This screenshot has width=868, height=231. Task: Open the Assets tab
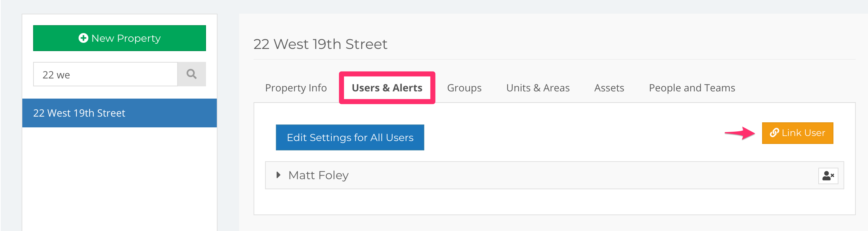click(x=609, y=88)
